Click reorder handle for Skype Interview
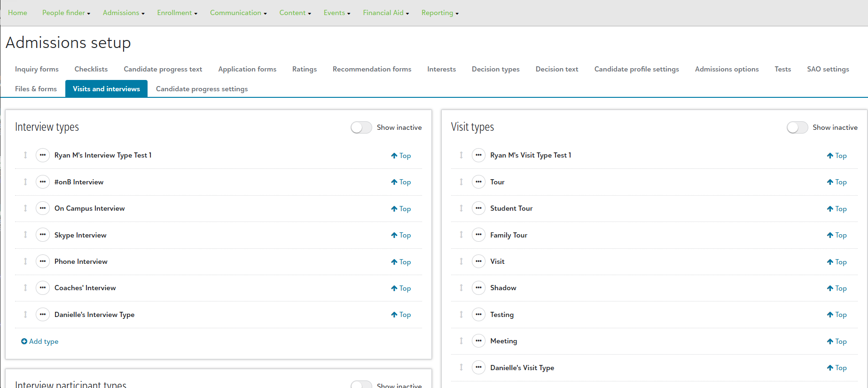The width and height of the screenshot is (868, 388). 25,235
